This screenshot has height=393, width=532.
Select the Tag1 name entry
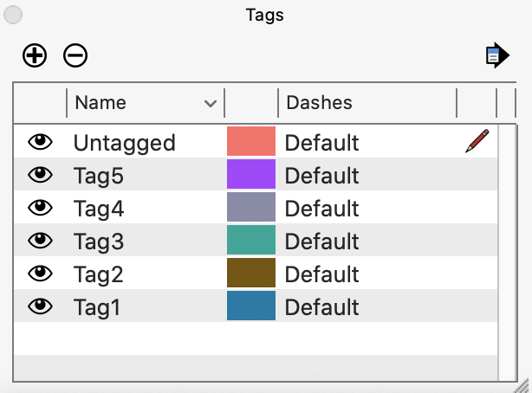tap(96, 307)
